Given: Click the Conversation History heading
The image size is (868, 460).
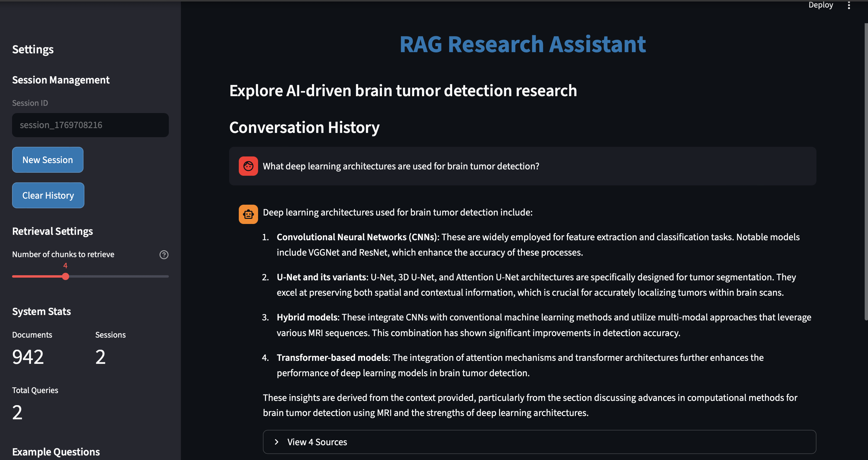Looking at the screenshot, I should [x=304, y=128].
